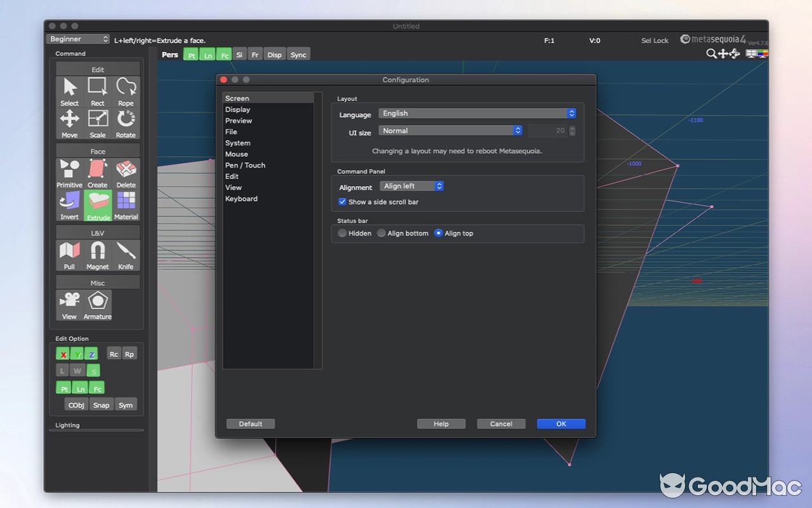The width and height of the screenshot is (812, 508).
Task: Open the UI size dropdown set to Normal
Action: 450,130
